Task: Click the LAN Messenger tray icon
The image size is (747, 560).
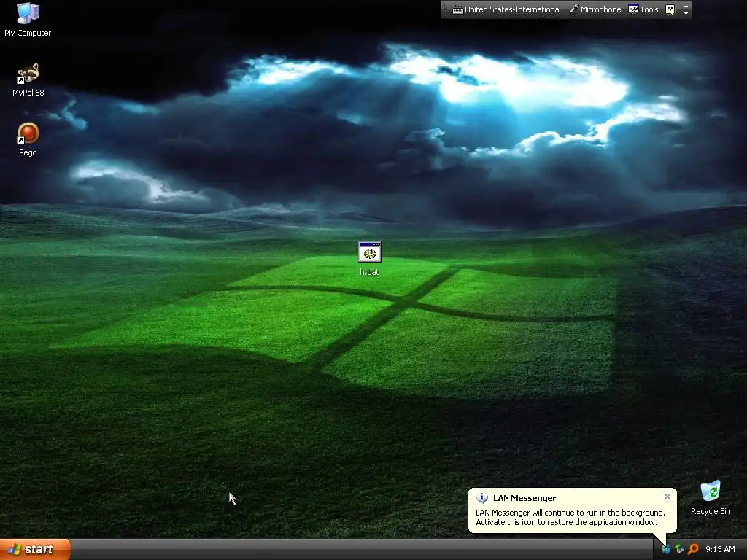Action: click(x=666, y=549)
